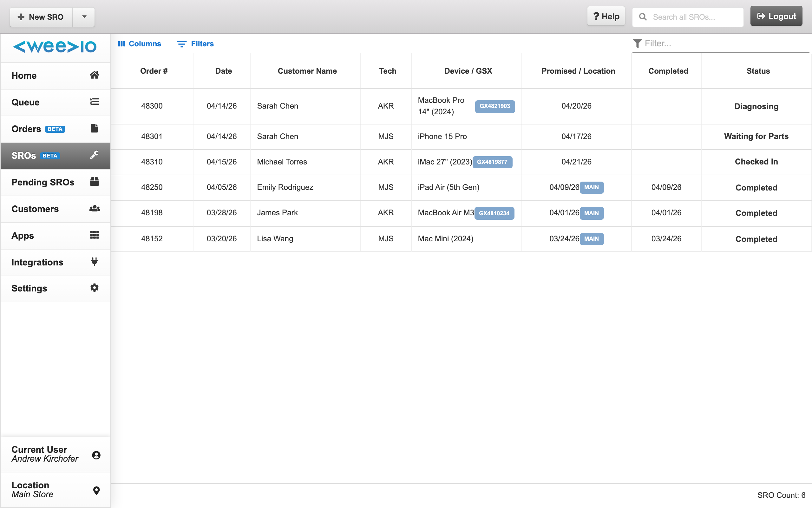The height and width of the screenshot is (508, 812).
Task: Click the Diagnosing status
Action: pos(756,106)
